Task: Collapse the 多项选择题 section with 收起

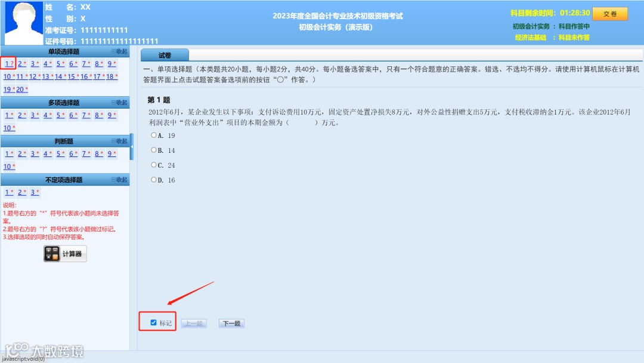Action: pyautogui.click(x=119, y=102)
